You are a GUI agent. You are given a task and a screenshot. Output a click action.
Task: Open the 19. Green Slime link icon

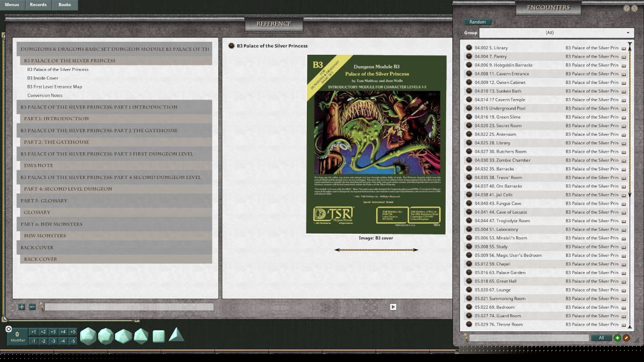[x=469, y=117]
